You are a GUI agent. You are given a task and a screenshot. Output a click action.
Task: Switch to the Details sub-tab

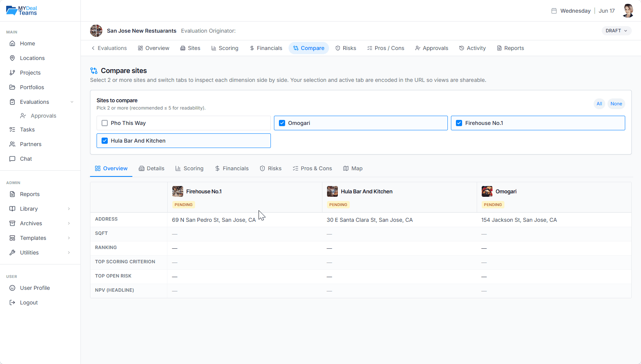(152, 168)
